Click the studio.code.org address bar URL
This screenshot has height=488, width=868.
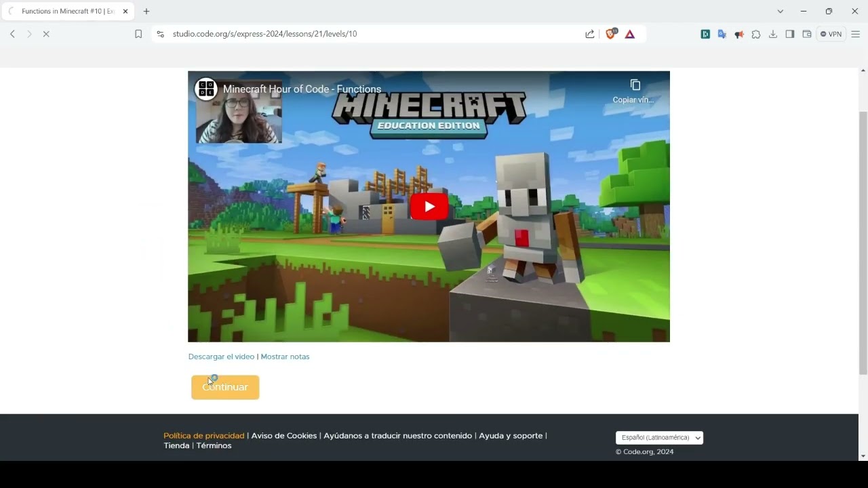[264, 34]
